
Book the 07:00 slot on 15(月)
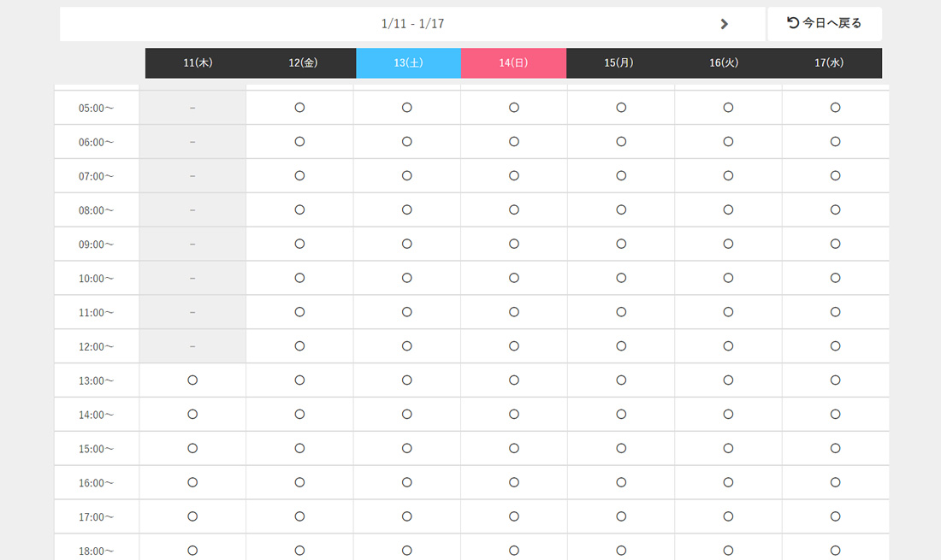621,176
